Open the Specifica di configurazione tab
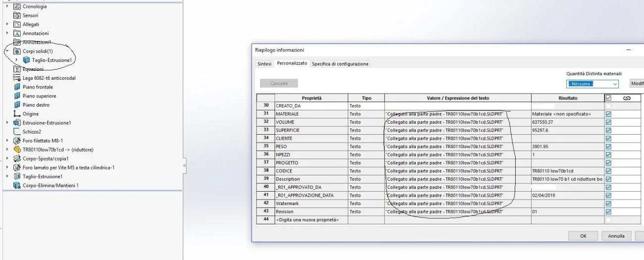The image size is (644, 260). [x=340, y=64]
